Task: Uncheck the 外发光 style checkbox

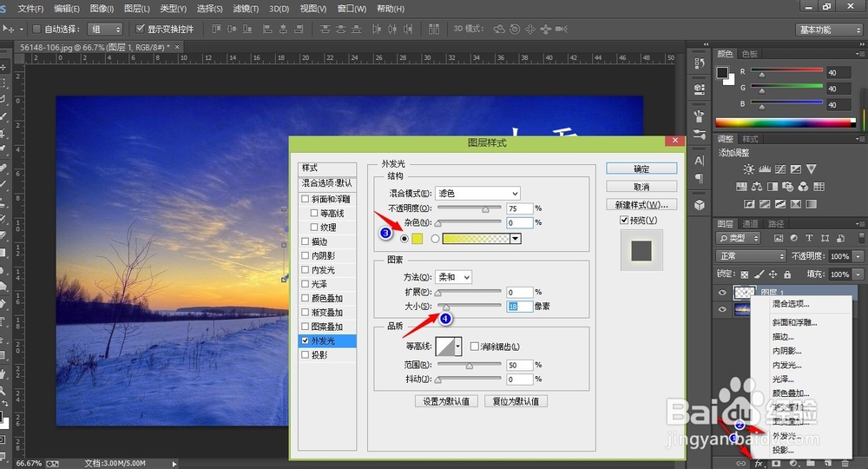Action: click(305, 340)
